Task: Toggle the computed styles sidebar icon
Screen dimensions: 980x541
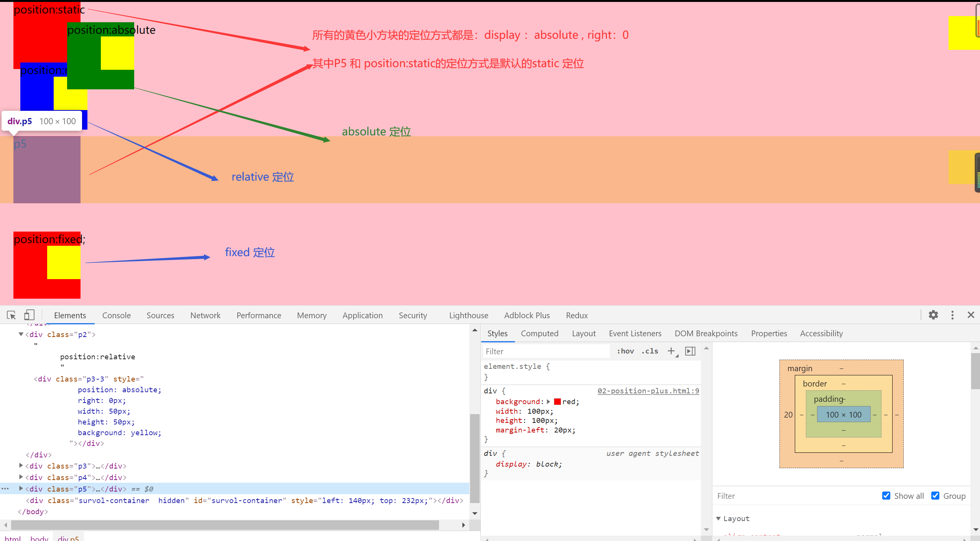Action: tap(690, 351)
